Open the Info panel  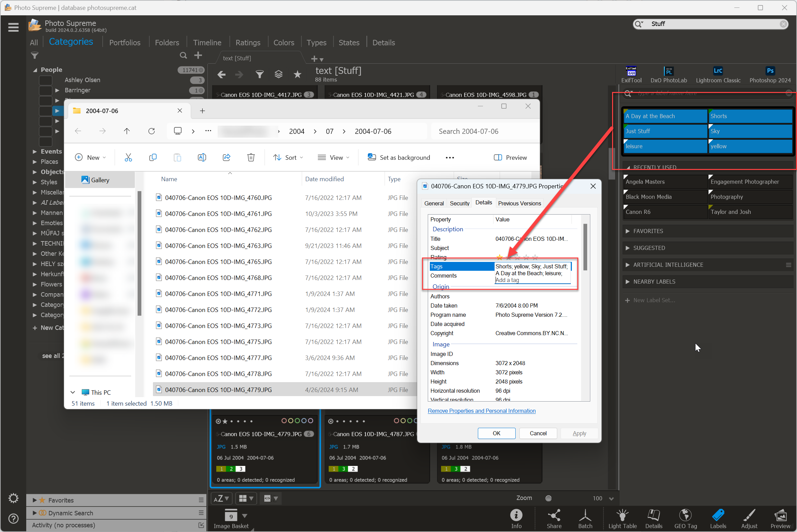pyautogui.click(x=516, y=519)
